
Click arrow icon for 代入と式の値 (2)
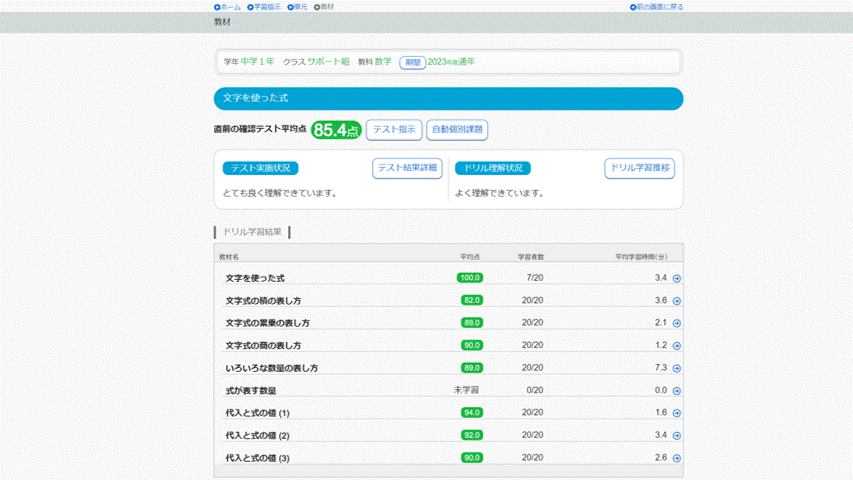click(676, 436)
